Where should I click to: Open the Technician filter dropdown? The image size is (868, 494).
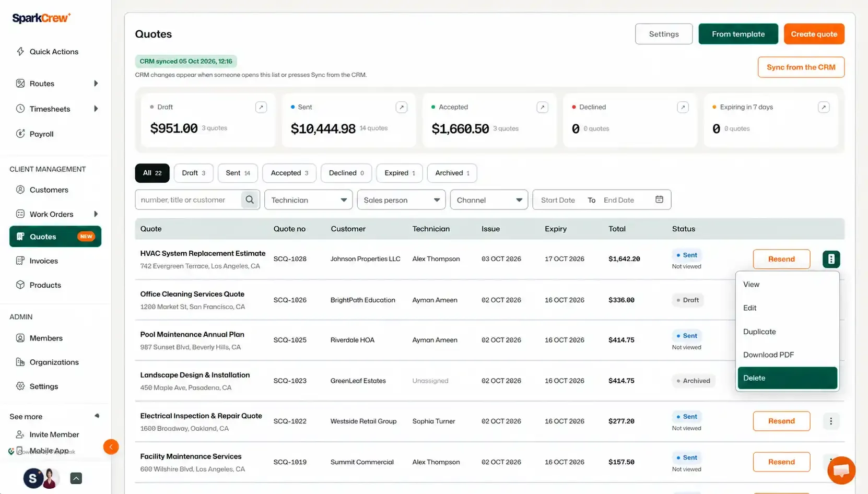click(x=309, y=199)
